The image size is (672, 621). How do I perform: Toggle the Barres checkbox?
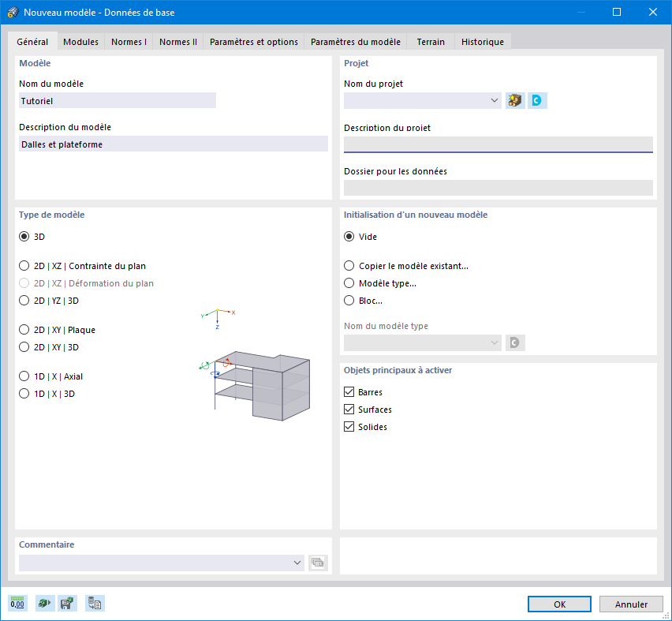[x=349, y=391]
